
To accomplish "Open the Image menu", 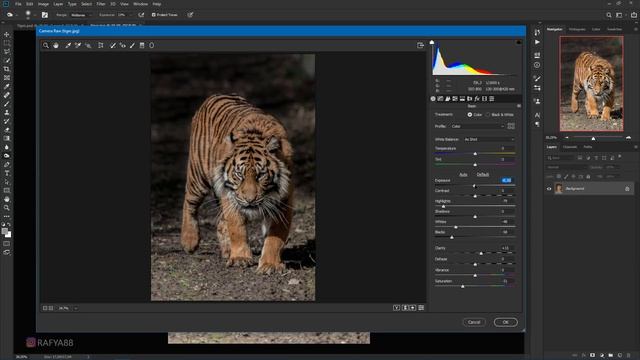I will pos(43,4).
